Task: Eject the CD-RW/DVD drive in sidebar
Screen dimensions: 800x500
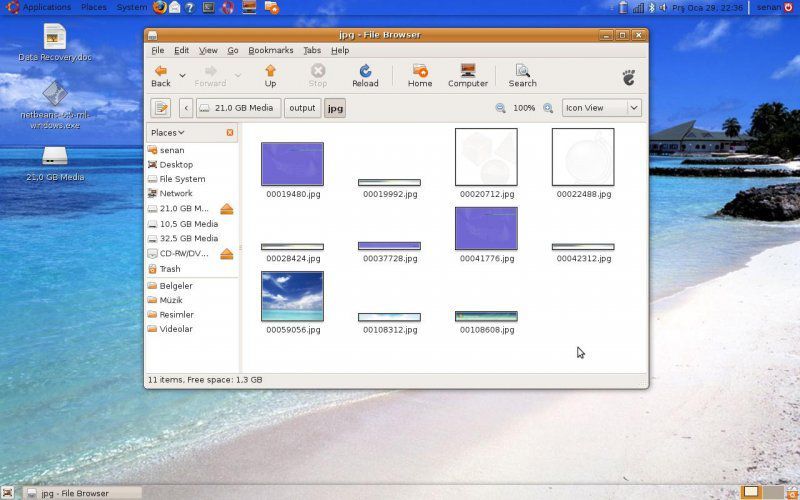Action: (x=227, y=254)
